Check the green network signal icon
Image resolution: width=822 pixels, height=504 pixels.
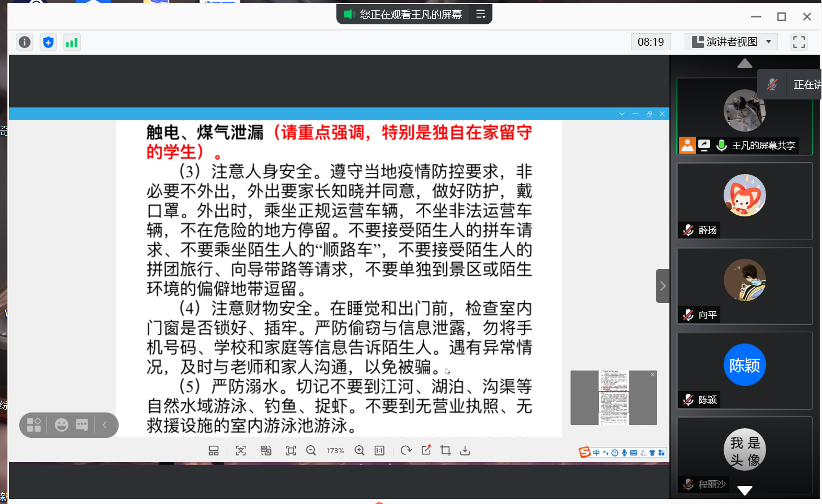point(72,42)
